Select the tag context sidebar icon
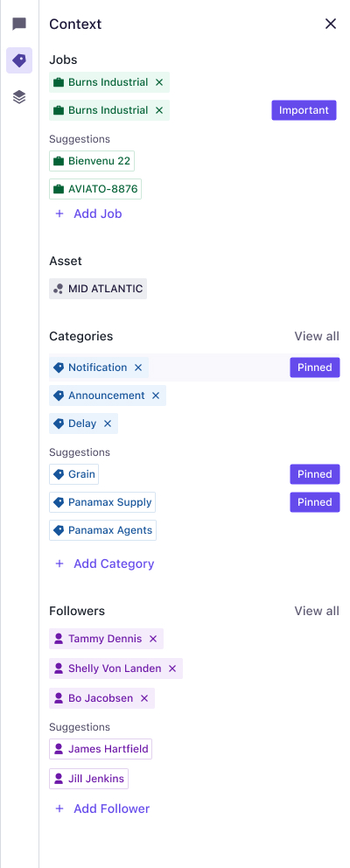This screenshot has height=868, width=350. pos(19,60)
